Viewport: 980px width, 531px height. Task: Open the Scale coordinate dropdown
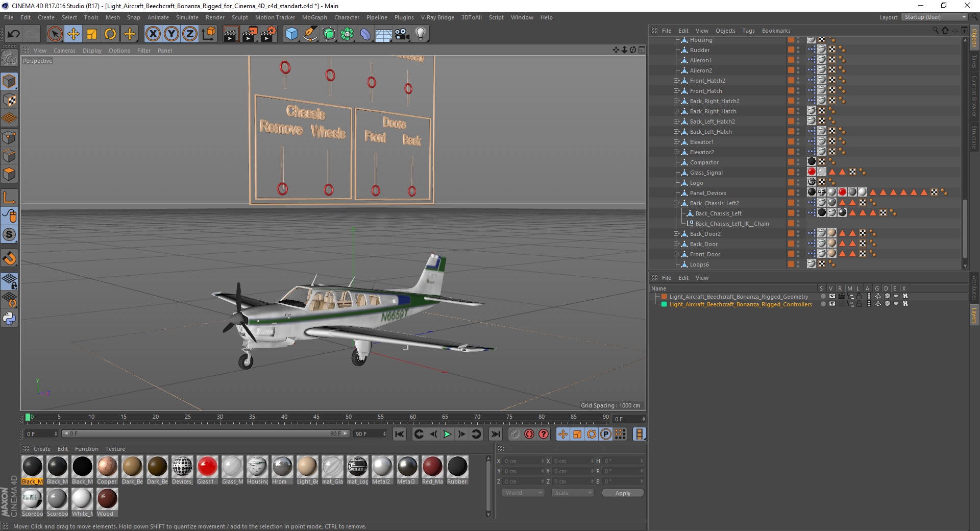click(573, 493)
